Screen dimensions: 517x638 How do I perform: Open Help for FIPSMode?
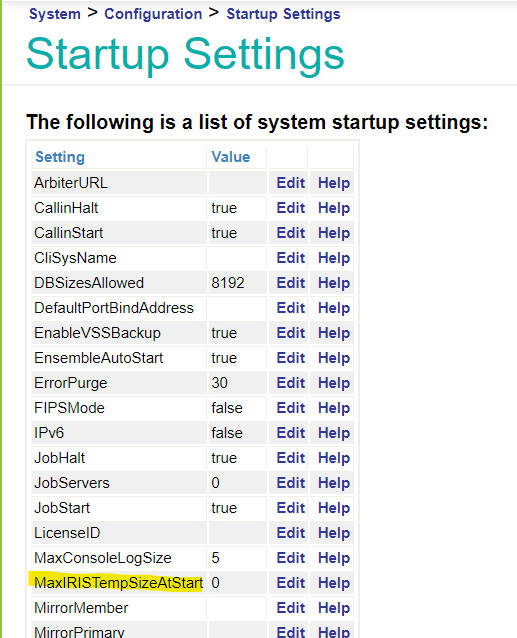[x=334, y=408]
